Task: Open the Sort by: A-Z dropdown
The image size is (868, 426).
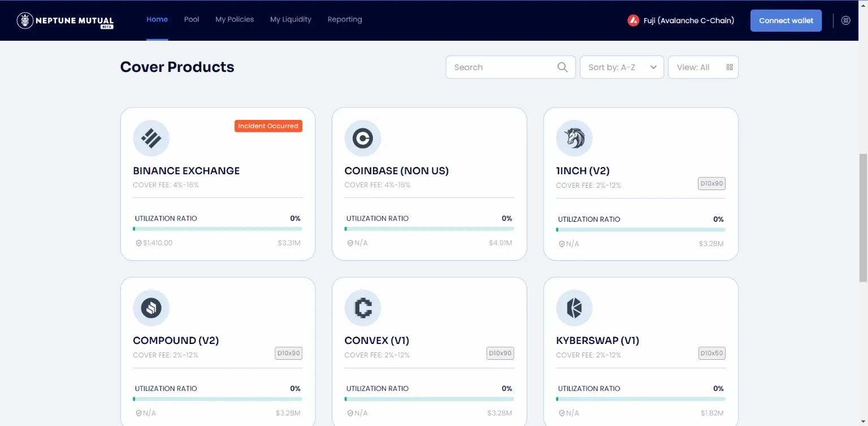Action: 622,67
